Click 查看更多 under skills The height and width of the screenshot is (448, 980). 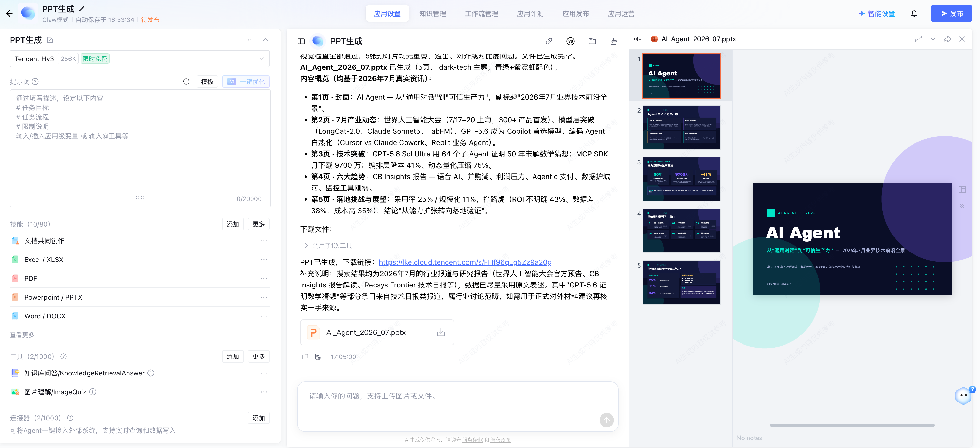tap(22, 335)
